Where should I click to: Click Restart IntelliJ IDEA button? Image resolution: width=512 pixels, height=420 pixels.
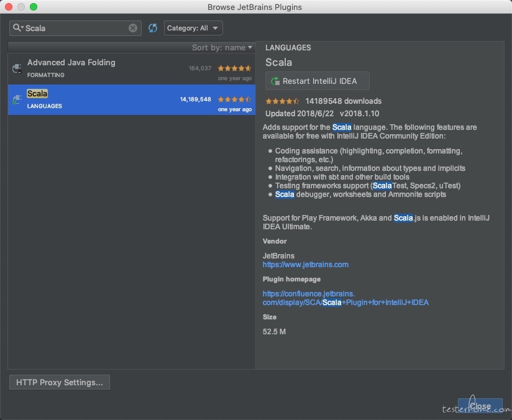[317, 81]
